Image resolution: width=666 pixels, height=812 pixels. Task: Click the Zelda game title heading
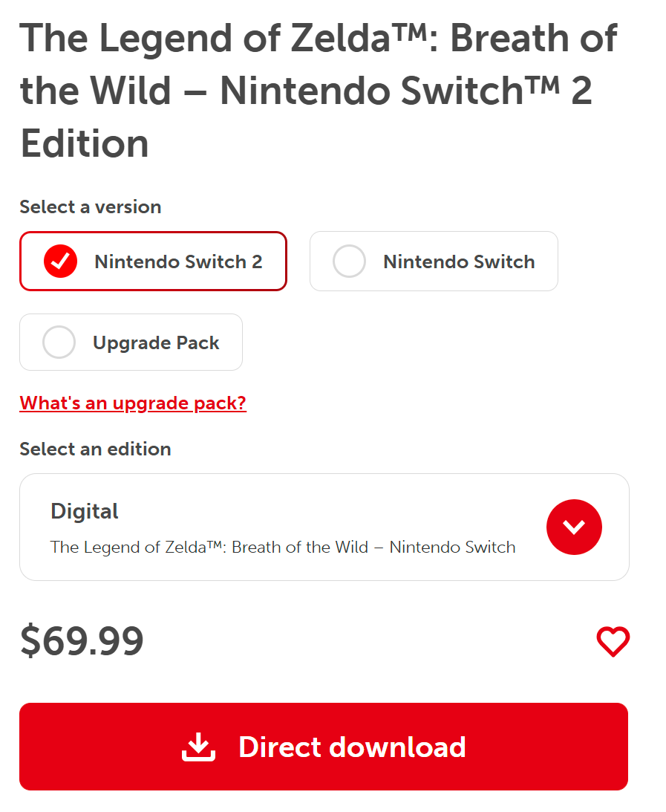point(317,91)
